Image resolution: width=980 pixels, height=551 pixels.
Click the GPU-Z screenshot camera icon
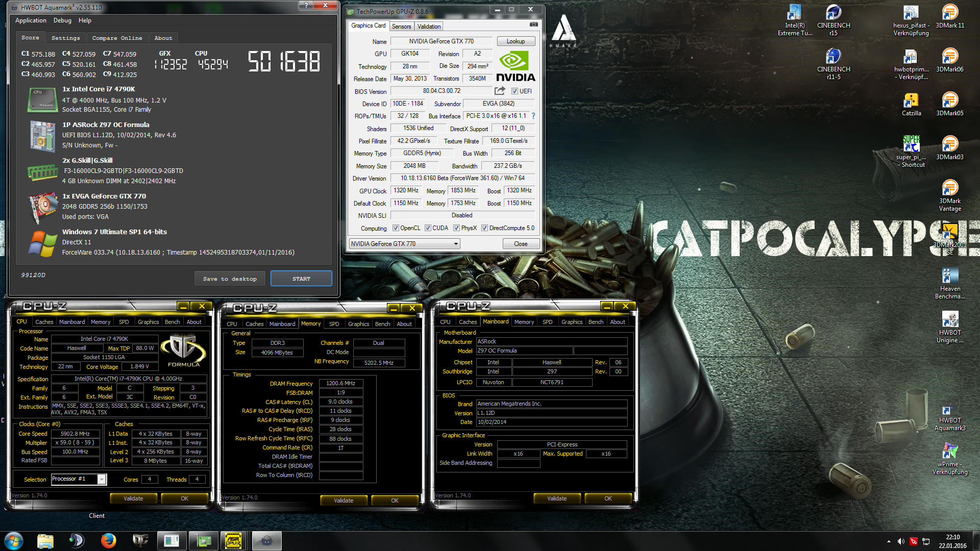pos(533,24)
